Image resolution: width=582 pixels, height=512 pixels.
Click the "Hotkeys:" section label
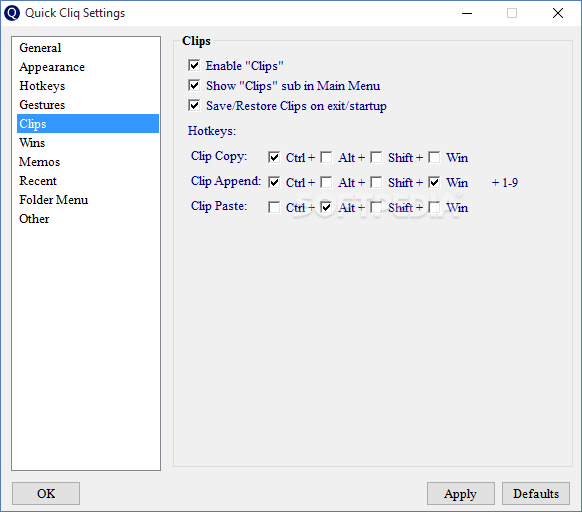[212, 131]
